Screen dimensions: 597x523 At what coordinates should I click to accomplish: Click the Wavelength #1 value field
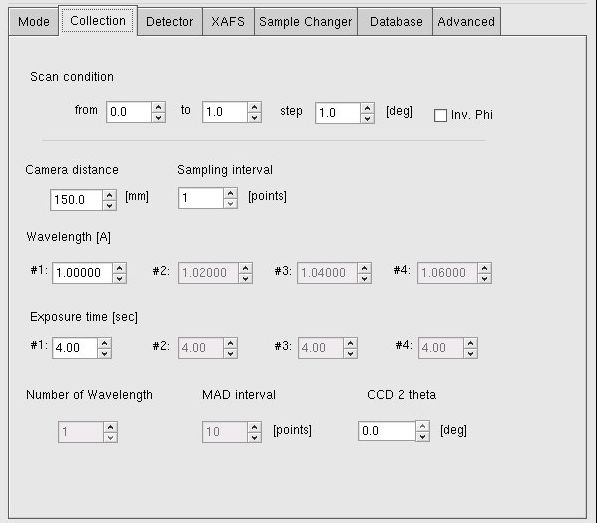coord(83,273)
